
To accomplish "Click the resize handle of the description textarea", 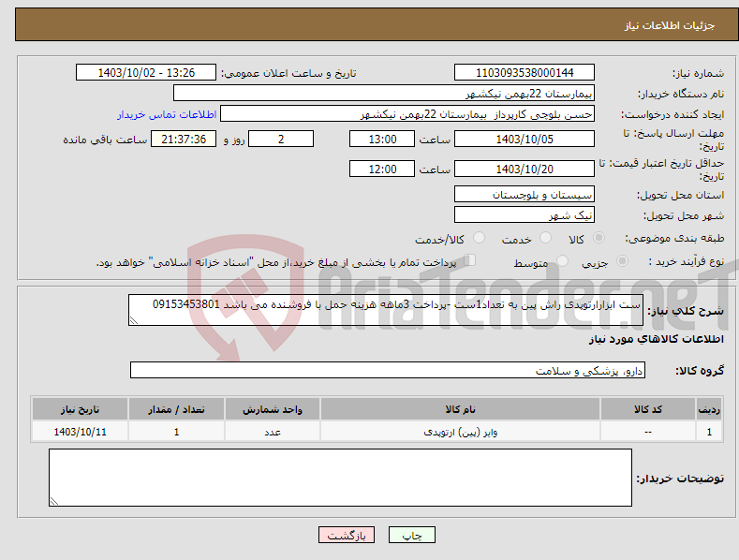I will coord(134,320).
